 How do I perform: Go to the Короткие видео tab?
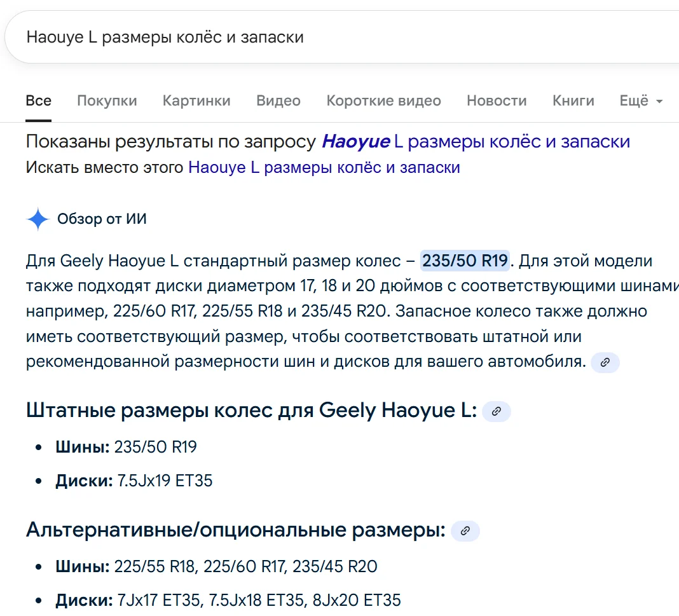[383, 100]
